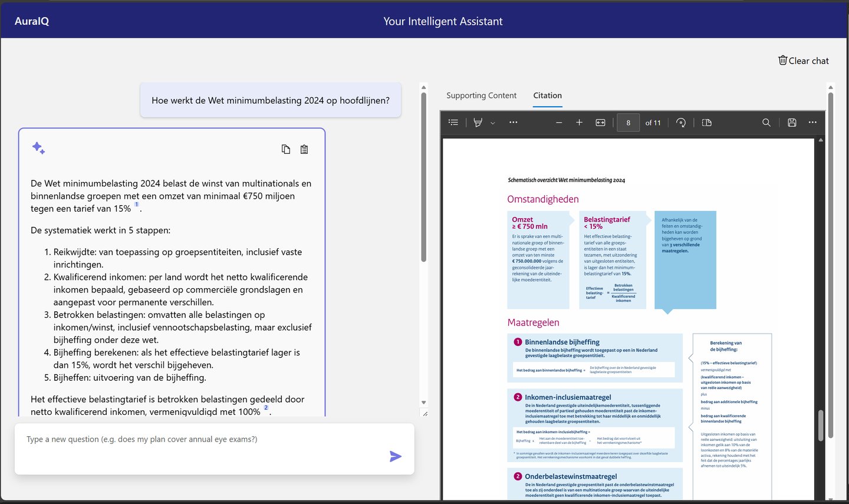Click the 'Omstandigheden' heading in the PDF
Screen dimensions: 849x504
pyautogui.click(x=543, y=199)
